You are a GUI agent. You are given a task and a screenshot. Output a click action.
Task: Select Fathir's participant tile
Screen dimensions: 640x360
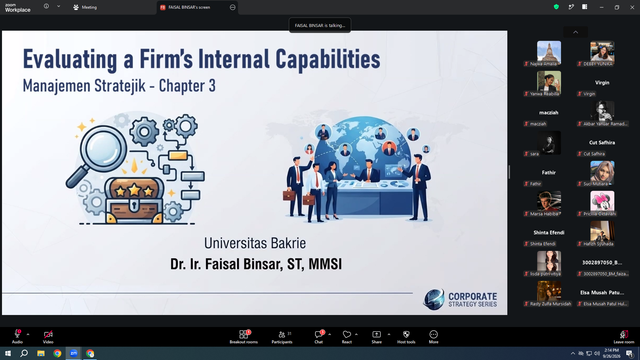pos(549,173)
